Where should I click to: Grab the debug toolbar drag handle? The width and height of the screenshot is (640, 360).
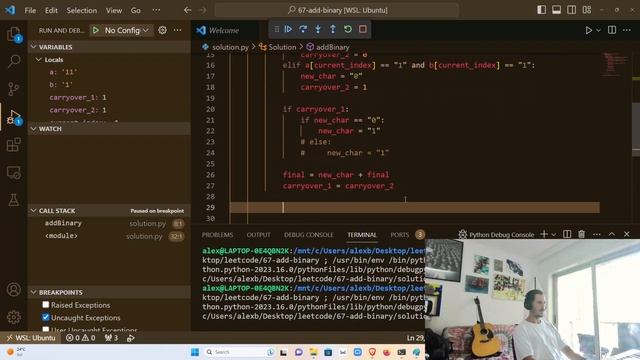277,29
